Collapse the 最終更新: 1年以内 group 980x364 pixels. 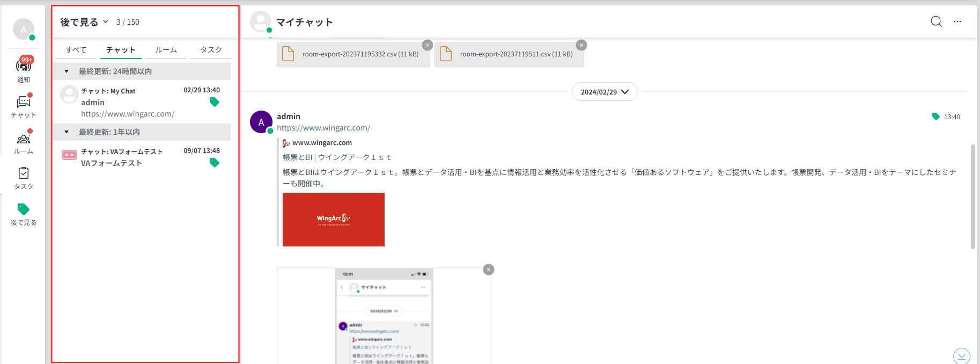click(x=67, y=132)
